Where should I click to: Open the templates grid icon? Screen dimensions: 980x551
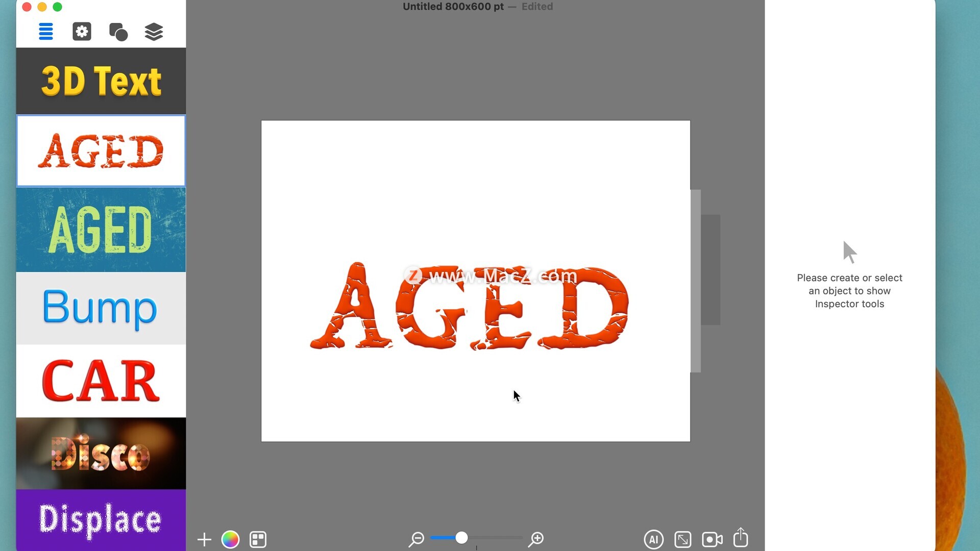258,539
